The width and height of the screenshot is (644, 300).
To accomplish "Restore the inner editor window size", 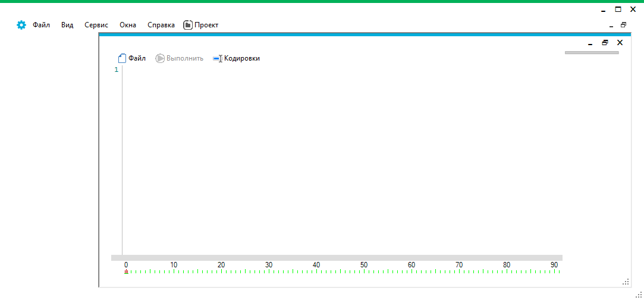I will click(x=605, y=43).
